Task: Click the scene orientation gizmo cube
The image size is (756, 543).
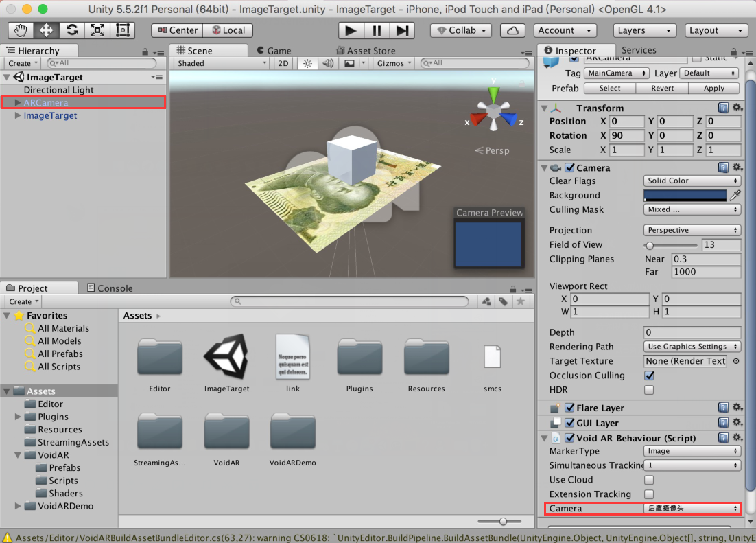Action: [494, 111]
